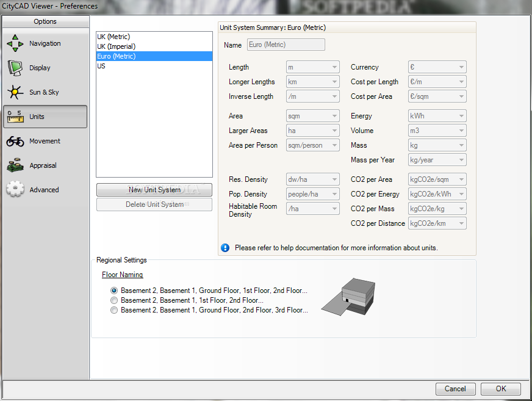Open the Larger Areas dropdown
This screenshot has height=401, width=532.
312,131
